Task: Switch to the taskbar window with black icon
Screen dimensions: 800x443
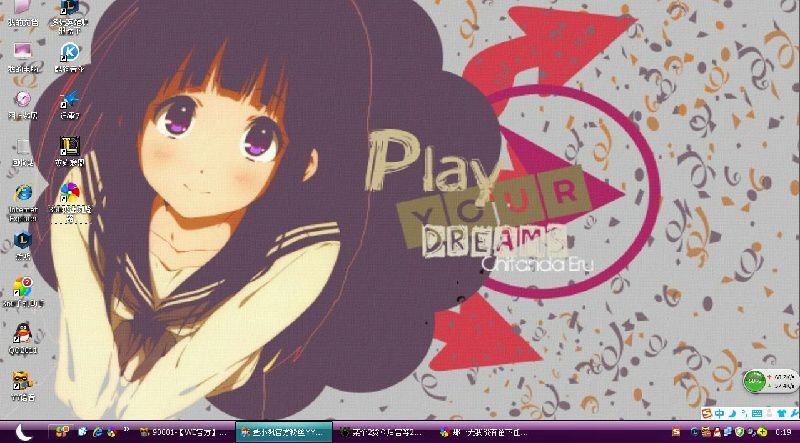Action: point(384,432)
